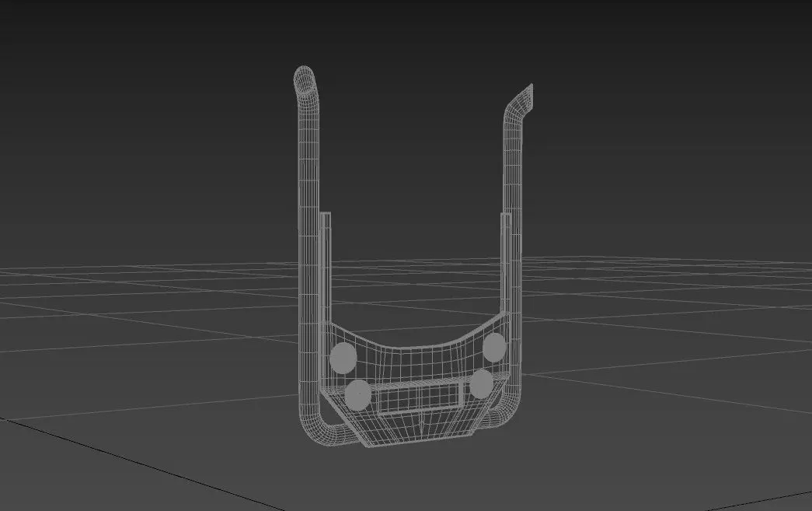Select the upper-left round light disc

point(343,358)
